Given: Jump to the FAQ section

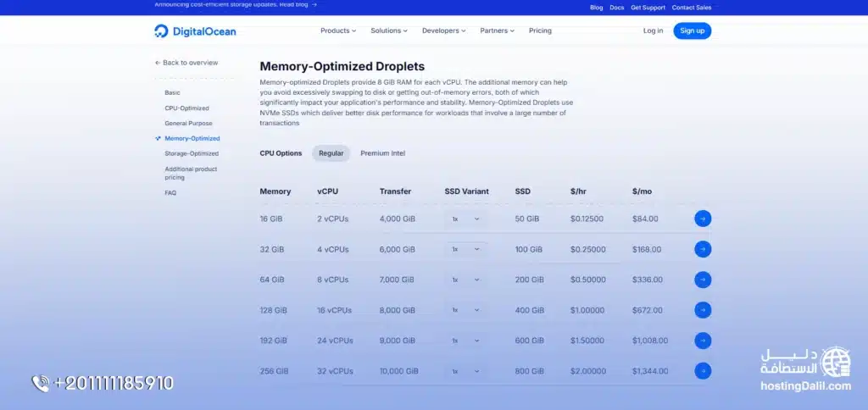Looking at the screenshot, I should [170, 193].
